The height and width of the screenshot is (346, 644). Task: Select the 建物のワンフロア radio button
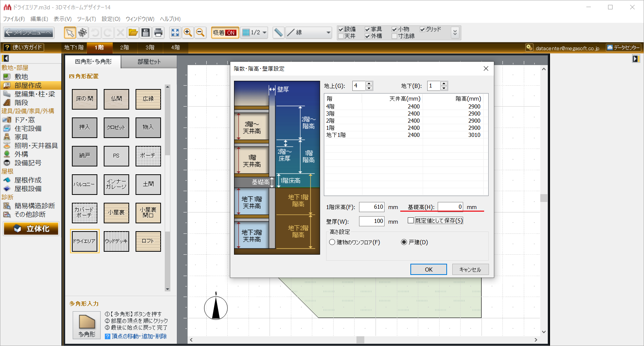332,242
